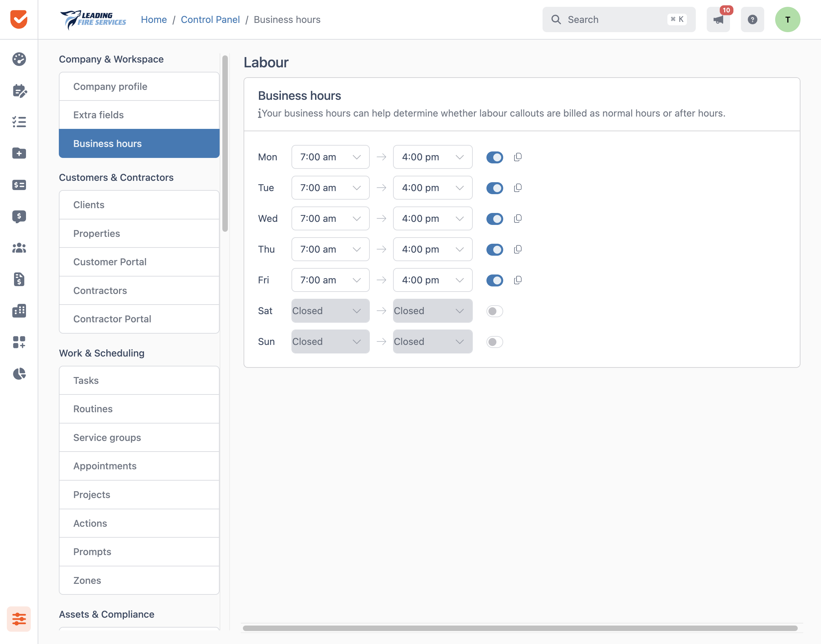This screenshot has width=821, height=644.
Task: Open Sunday Closed end time dropdown
Action: [433, 341]
